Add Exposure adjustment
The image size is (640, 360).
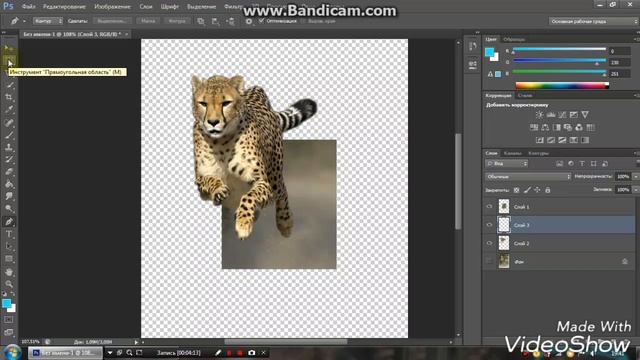574,115
